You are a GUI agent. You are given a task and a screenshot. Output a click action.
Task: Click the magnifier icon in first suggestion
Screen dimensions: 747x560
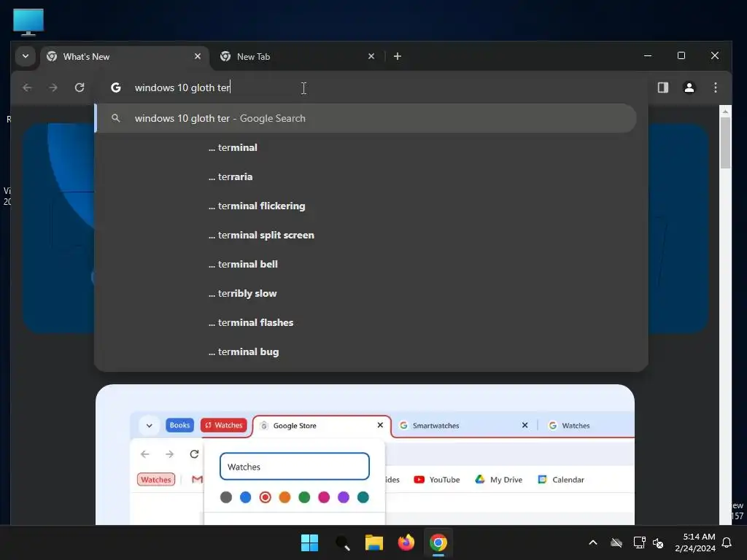pyautogui.click(x=116, y=118)
